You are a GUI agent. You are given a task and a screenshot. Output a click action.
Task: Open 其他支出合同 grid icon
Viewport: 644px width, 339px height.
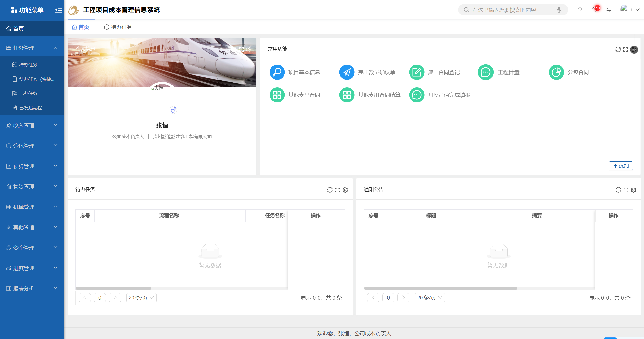pos(277,95)
